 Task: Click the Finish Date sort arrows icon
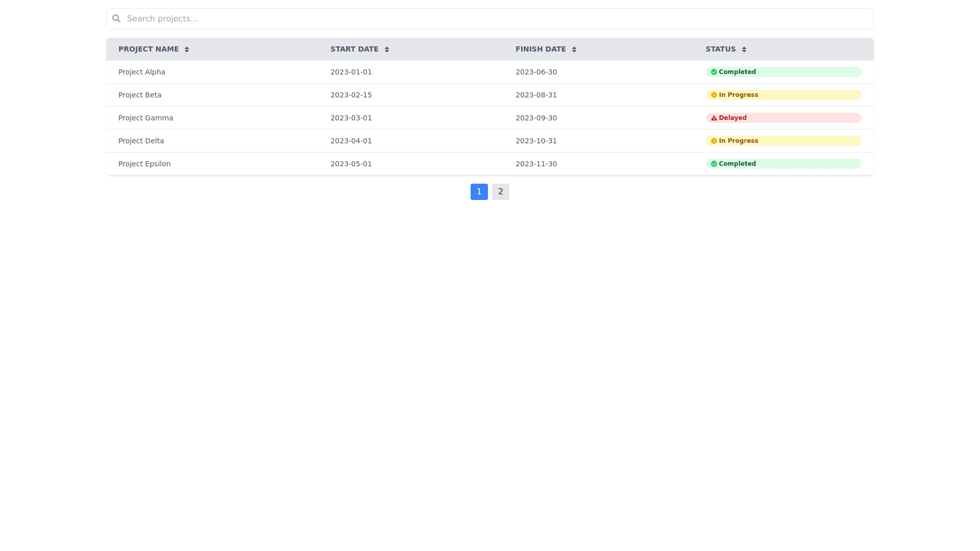(574, 49)
